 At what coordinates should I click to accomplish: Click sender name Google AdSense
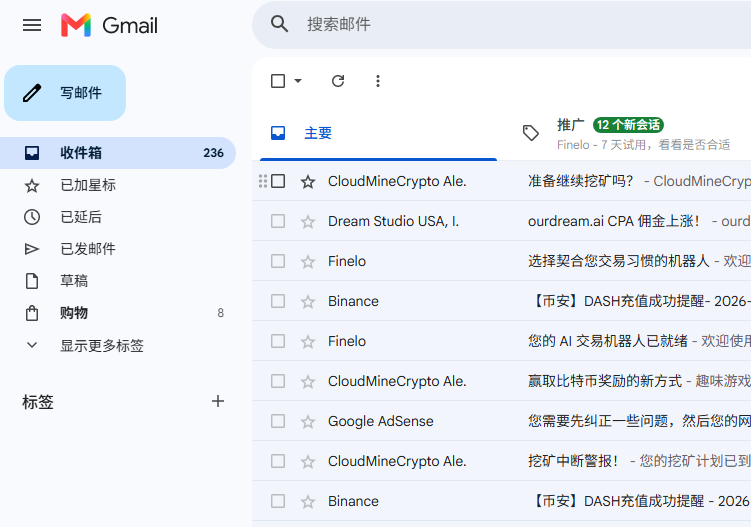click(381, 421)
